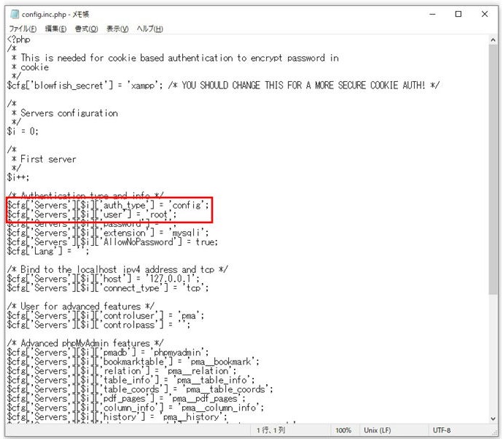Place cursor in the auth_type config line
Viewport: 504px width, 439px height.
tap(110, 205)
